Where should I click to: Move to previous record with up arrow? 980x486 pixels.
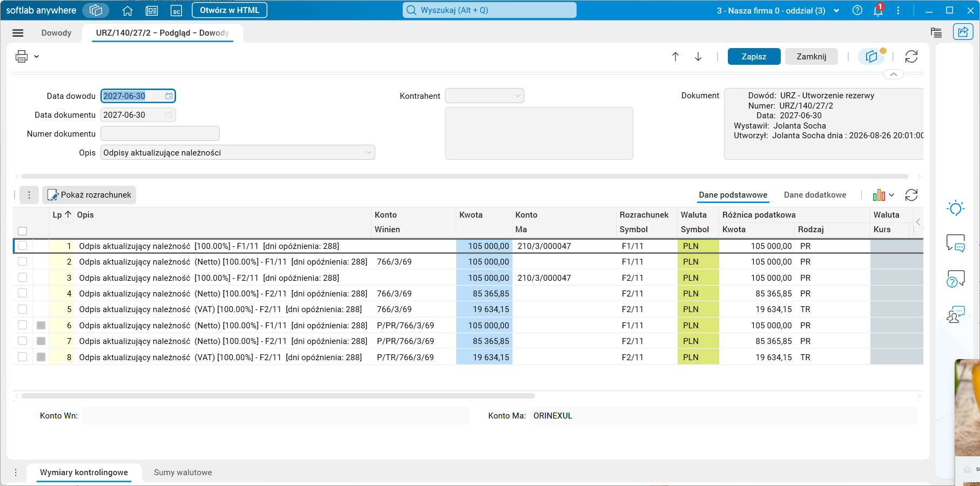coord(675,57)
